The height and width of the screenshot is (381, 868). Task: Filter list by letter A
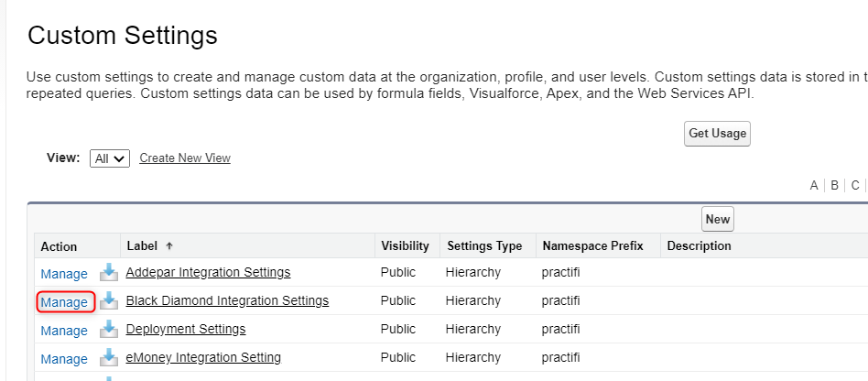[x=814, y=186]
